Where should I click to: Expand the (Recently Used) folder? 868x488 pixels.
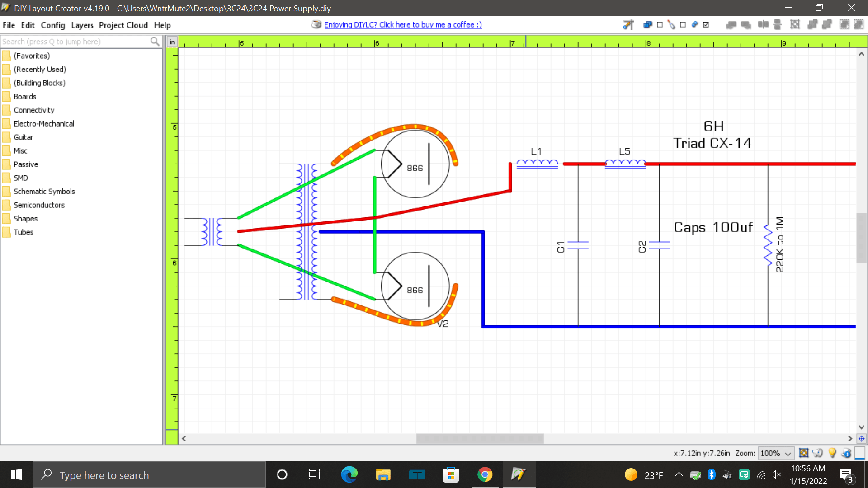tap(40, 69)
